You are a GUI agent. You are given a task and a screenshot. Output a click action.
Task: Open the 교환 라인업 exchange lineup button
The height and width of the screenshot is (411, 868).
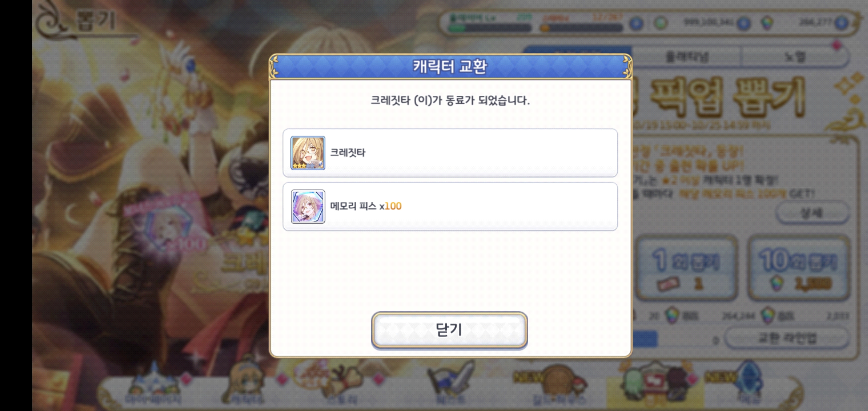pos(787,338)
